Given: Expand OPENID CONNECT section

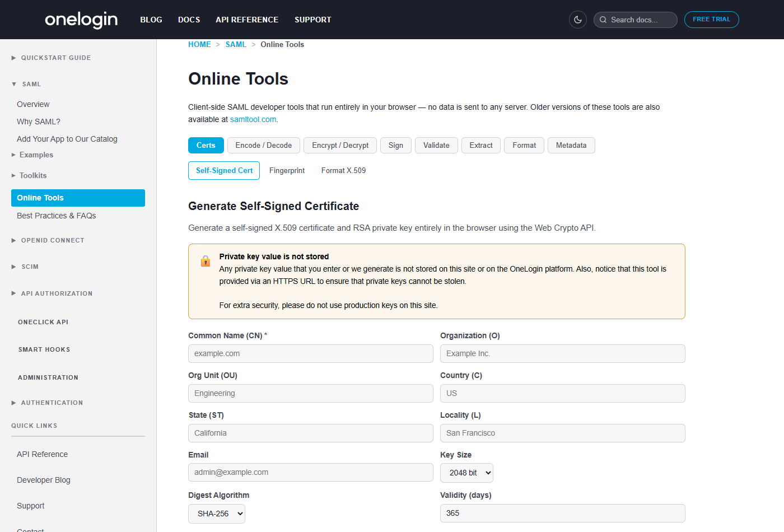Looking at the screenshot, I should (48, 240).
